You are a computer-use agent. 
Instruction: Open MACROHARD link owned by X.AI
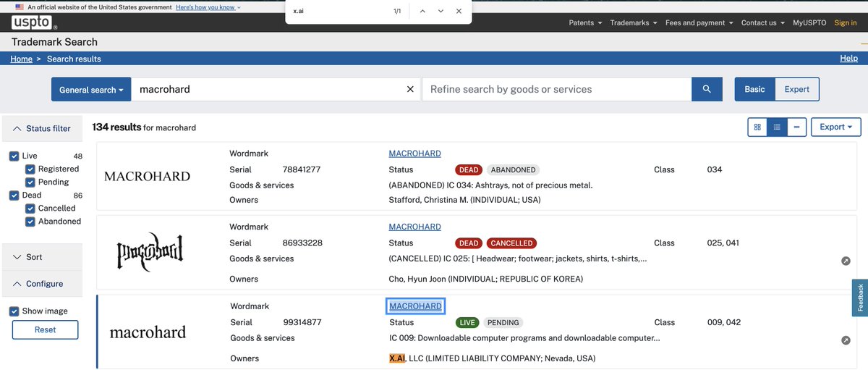point(415,306)
